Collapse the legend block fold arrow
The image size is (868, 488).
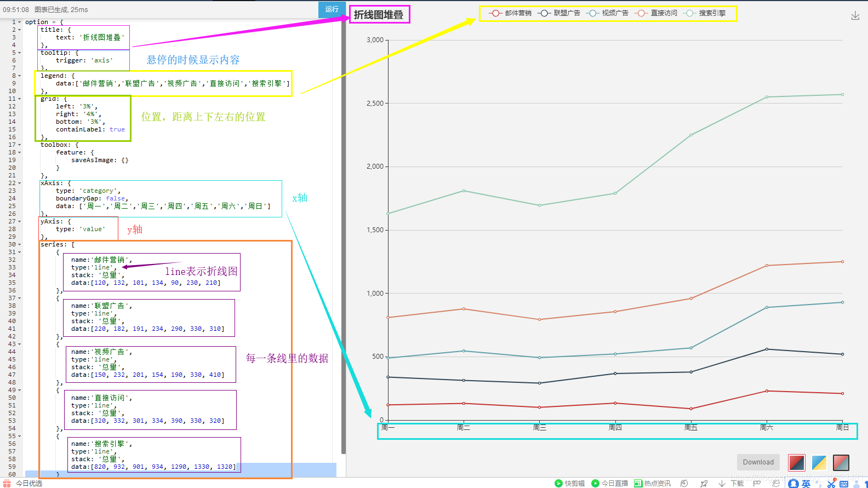(x=20, y=76)
